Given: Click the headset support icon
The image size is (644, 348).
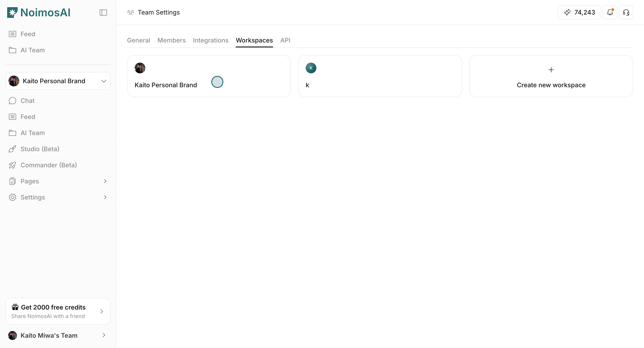Looking at the screenshot, I should pos(626,12).
